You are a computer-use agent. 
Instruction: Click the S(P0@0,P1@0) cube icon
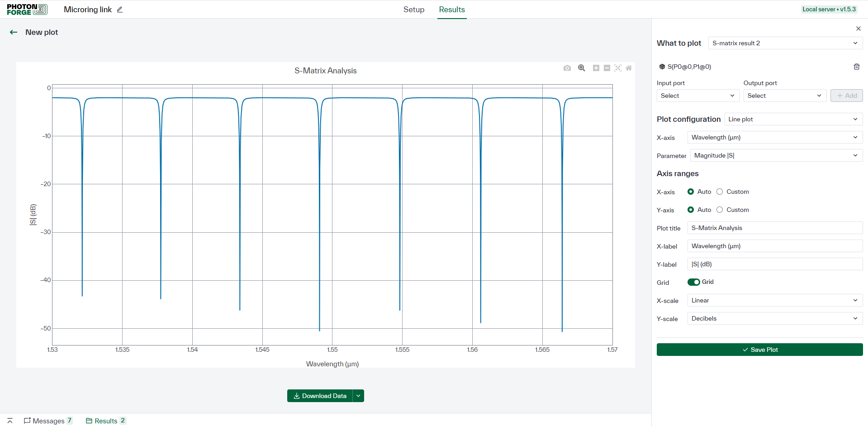coord(662,67)
